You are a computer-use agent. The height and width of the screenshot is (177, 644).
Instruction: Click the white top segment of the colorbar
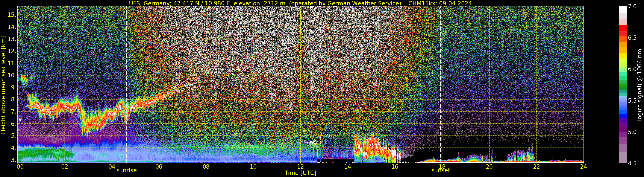coord(623,9)
